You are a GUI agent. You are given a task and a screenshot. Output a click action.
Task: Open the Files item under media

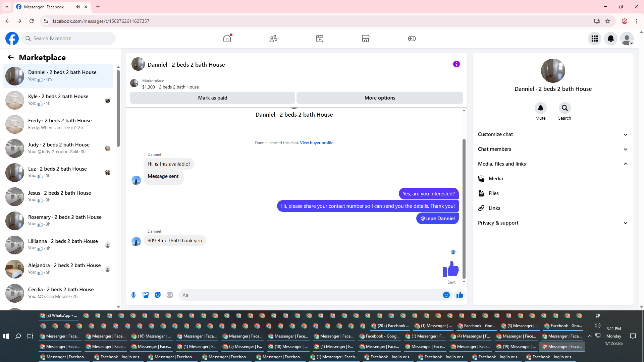coord(493,193)
